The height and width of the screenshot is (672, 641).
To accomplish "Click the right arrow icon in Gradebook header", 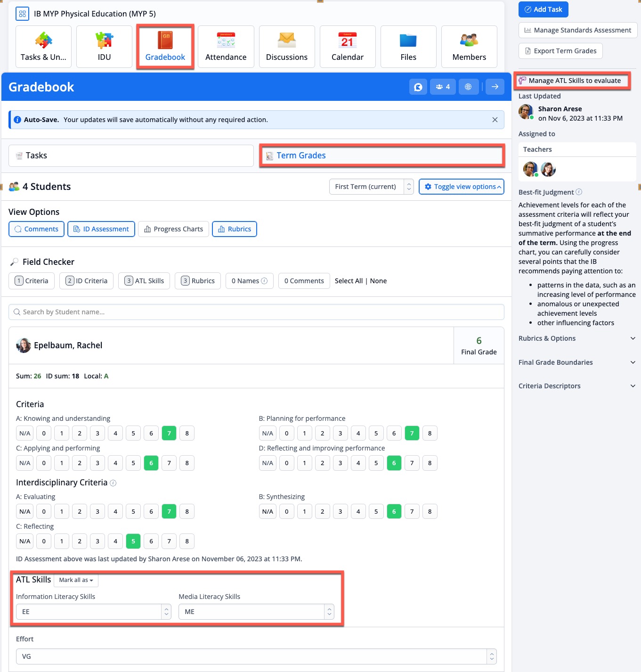I will point(495,87).
